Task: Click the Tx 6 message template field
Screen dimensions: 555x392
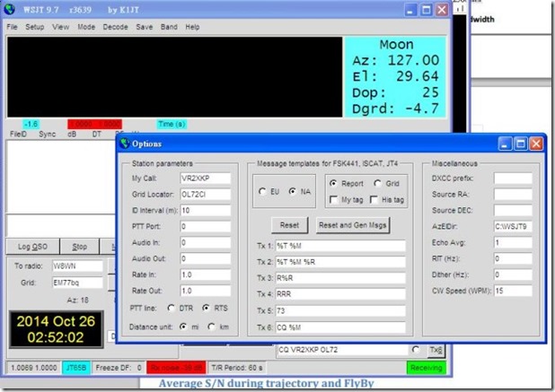Action: [x=340, y=327]
